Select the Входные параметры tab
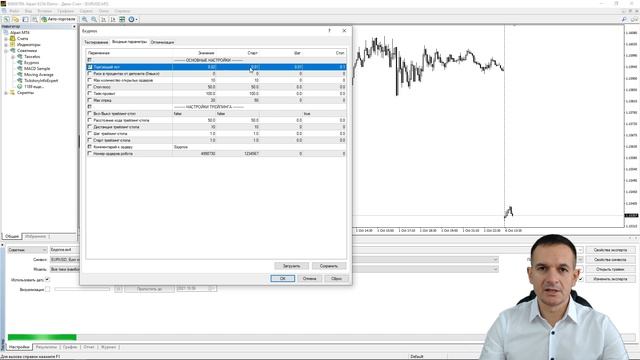This screenshot has width=640, height=360. [x=129, y=42]
